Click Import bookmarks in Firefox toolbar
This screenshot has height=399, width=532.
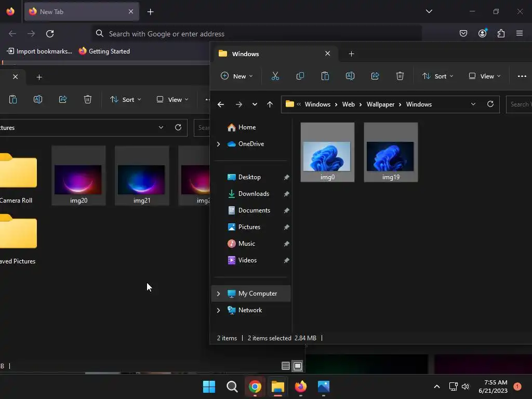(39, 51)
